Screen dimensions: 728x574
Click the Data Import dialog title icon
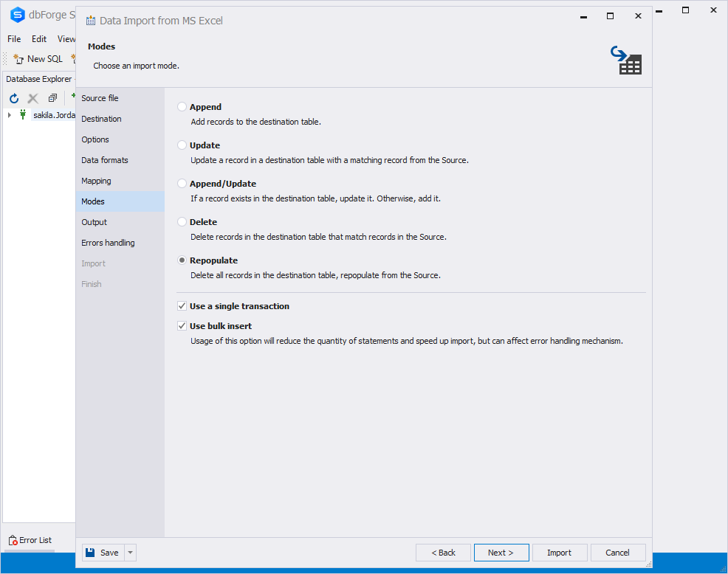[x=91, y=21]
